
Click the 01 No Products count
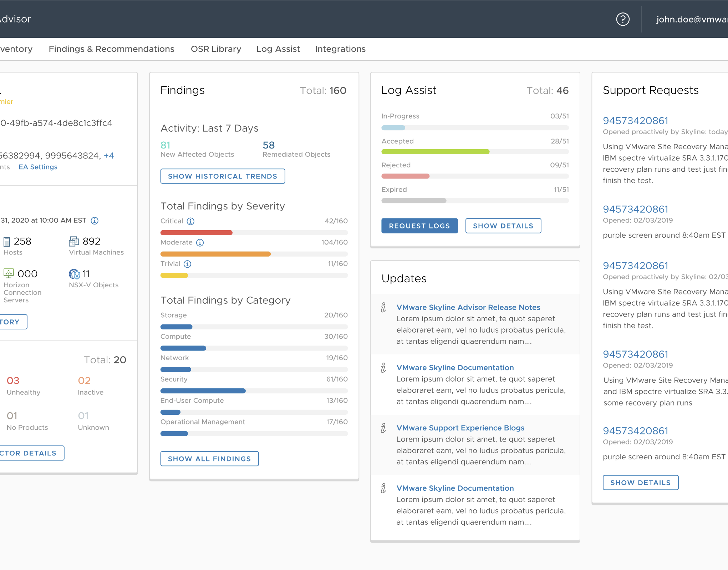(12, 416)
